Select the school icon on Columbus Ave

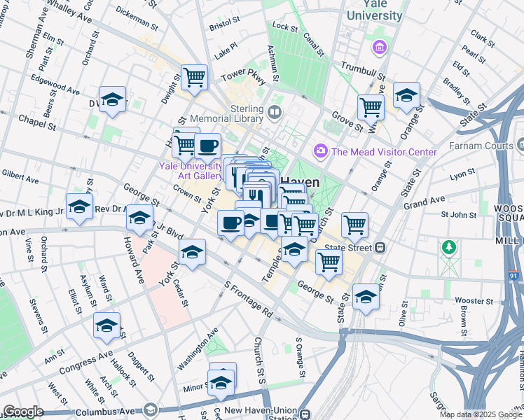pyautogui.click(x=151, y=409)
